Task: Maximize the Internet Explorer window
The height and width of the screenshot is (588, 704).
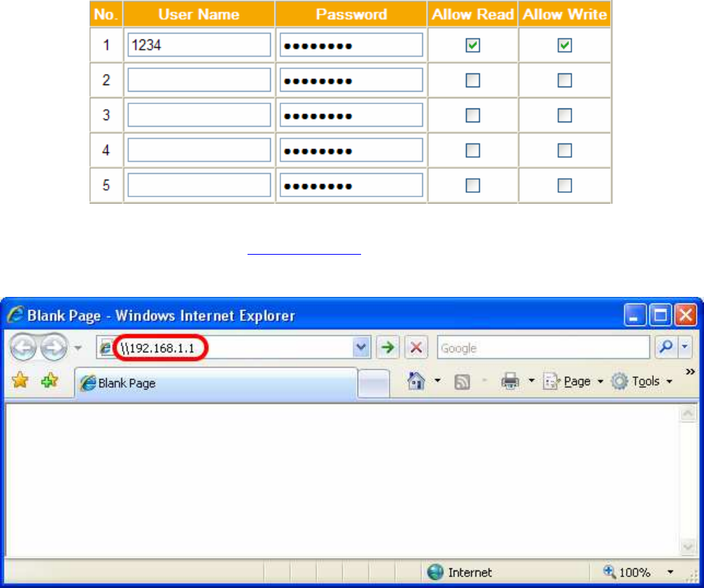Action: (x=660, y=315)
